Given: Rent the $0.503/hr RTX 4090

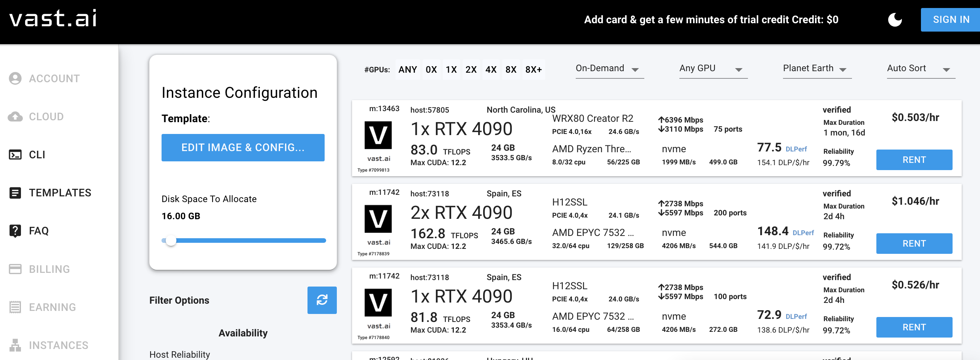Looking at the screenshot, I should [914, 160].
